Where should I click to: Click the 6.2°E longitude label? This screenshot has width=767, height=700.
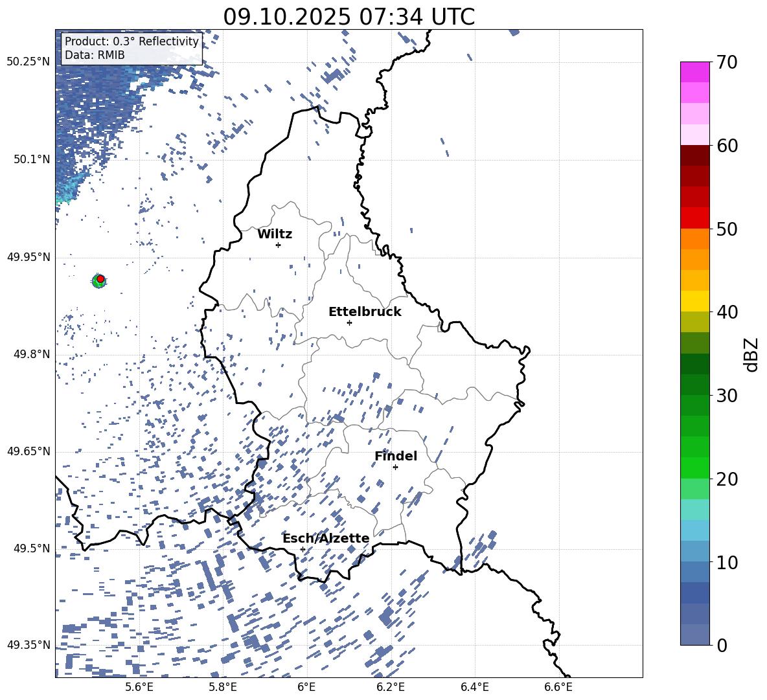click(x=391, y=687)
